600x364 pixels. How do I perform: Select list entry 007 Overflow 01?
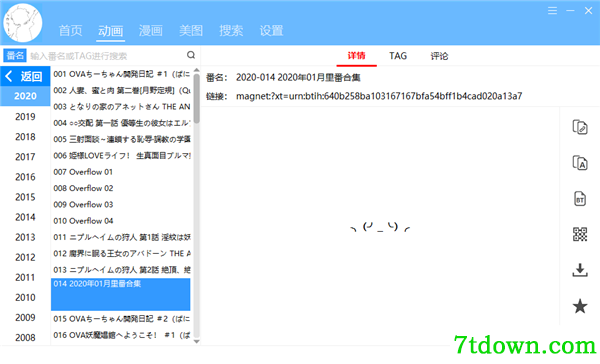point(121,172)
